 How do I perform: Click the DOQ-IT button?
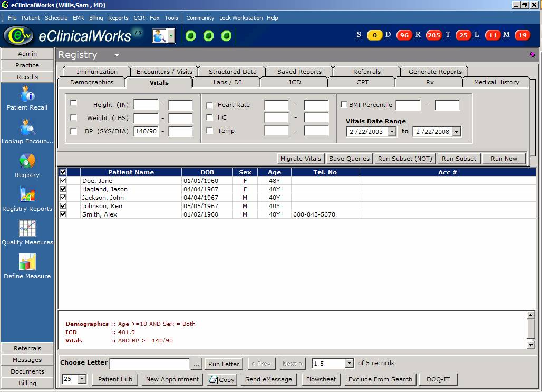coord(438,379)
